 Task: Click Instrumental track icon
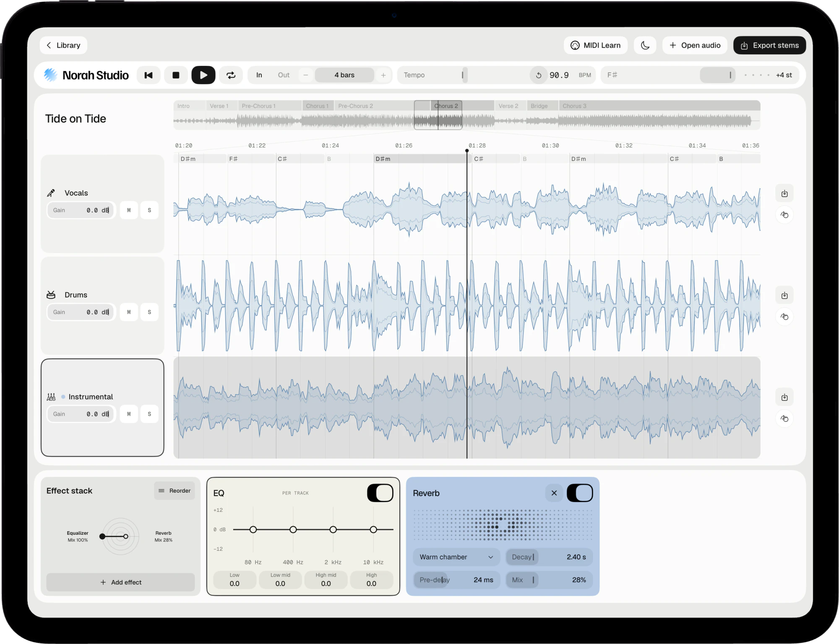tap(51, 397)
